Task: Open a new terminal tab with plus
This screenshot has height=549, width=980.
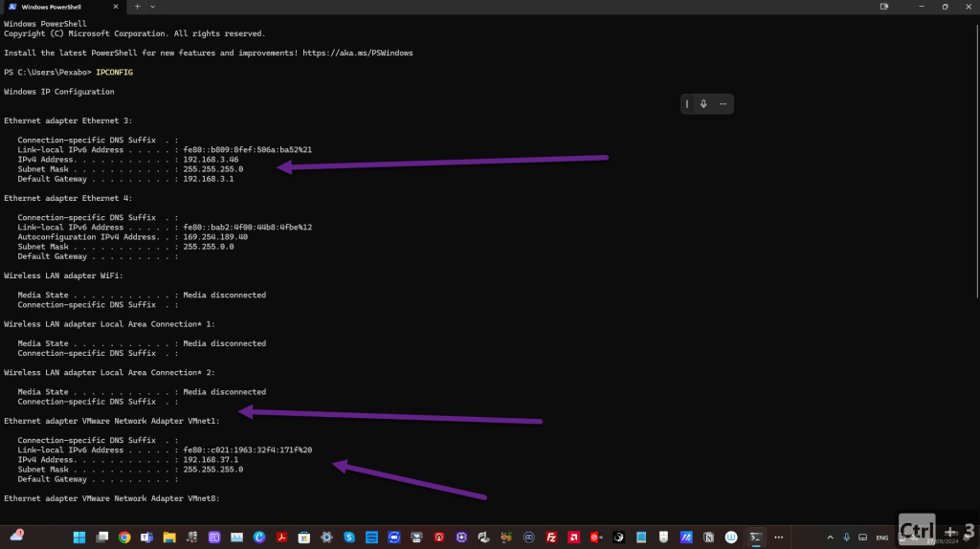Action: click(x=138, y=7)
